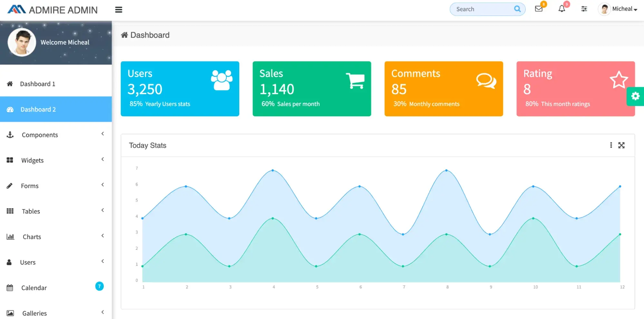Click the star icon on Rating card
The width and height of the screenshot is (644, 319).
click(x=619, y=80)
